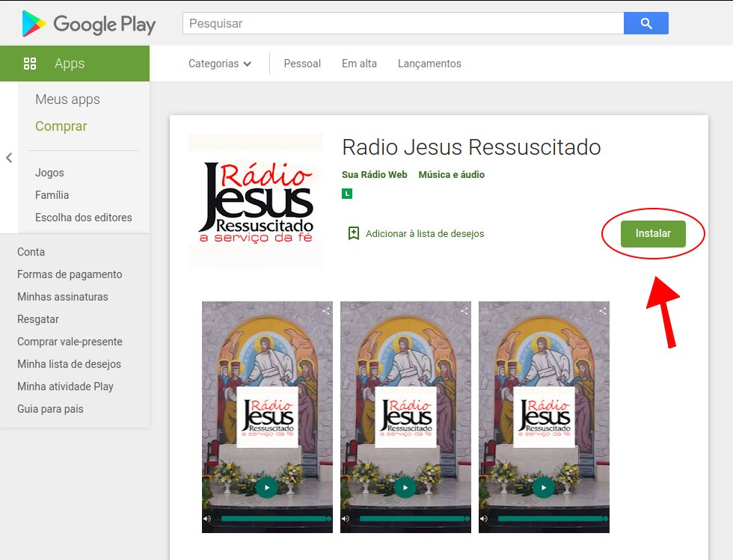733x560 pixels.
Task: Click the Google Play logo
Action: coord(89,24)
